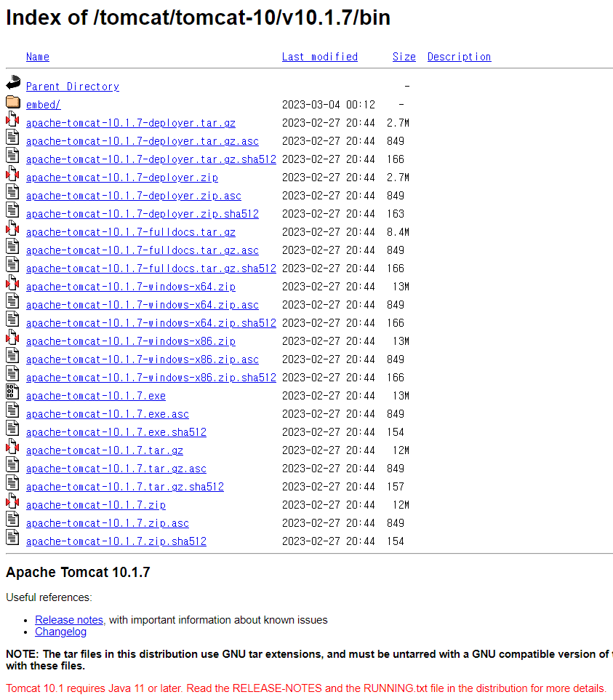Download apache-tomcat-10.1.7-fulldocs.tar.gz
Image resolution: width=613 pixels, height=700 pixels.
click(x=131, y=233)
